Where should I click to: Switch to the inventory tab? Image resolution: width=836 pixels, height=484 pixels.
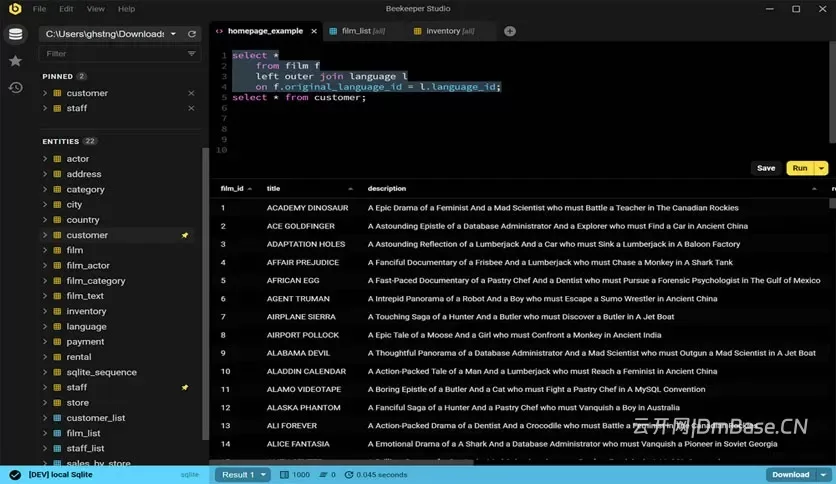tap(450, 31)
